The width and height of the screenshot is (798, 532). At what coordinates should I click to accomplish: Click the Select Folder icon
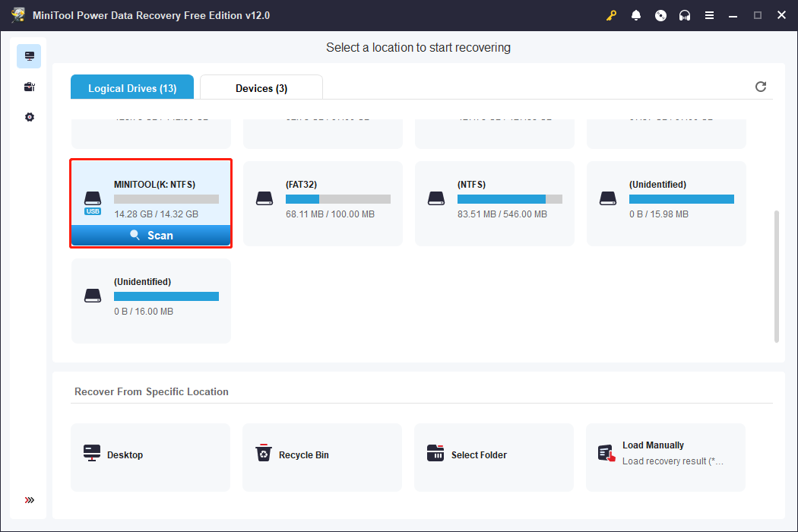coord(435,453)
